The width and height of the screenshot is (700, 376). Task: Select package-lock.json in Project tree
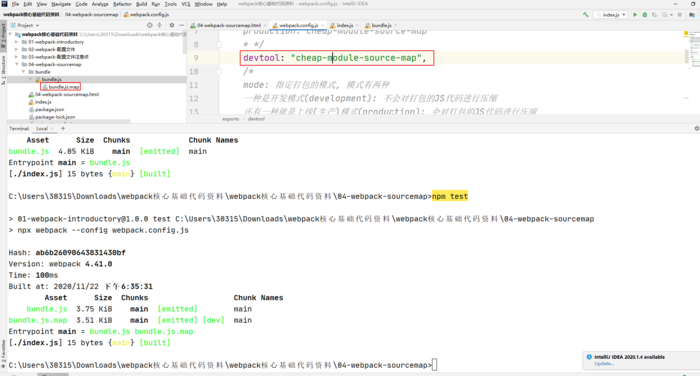[52, 117]
